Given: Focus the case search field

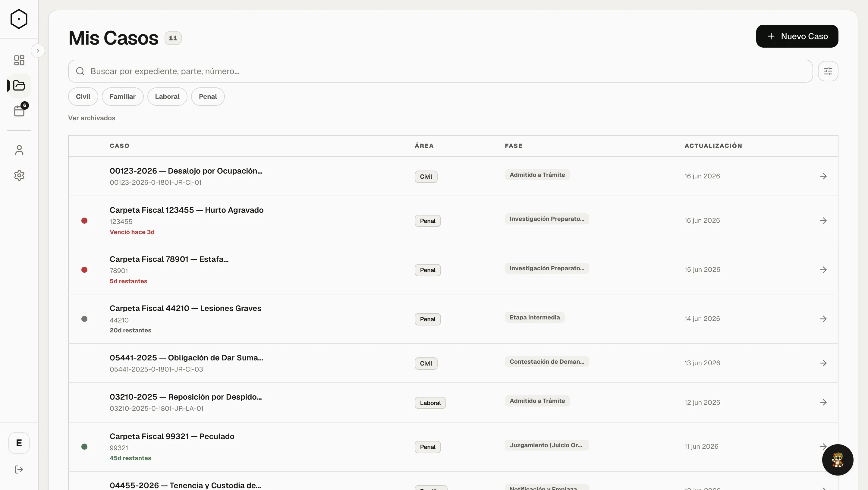Looking at the screenshot, I should [x=440, y=71].
